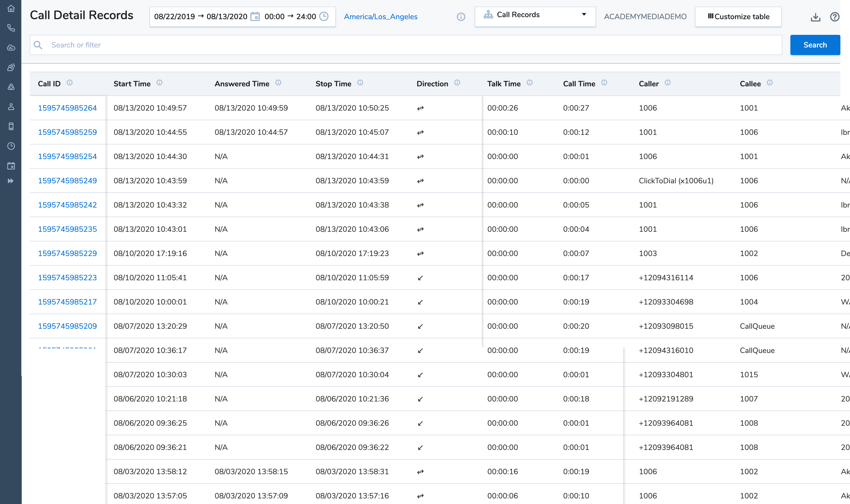Open the date range calendar picker icon
850x504 pixels.
point(255,16)
